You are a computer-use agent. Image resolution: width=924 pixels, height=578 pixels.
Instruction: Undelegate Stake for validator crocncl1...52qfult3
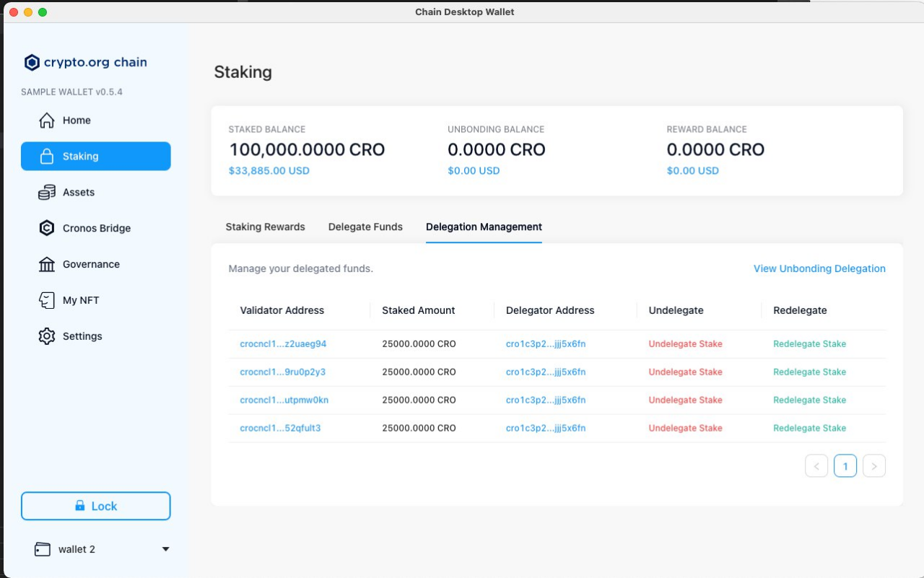pyautogui.click(x=685, y=428)
